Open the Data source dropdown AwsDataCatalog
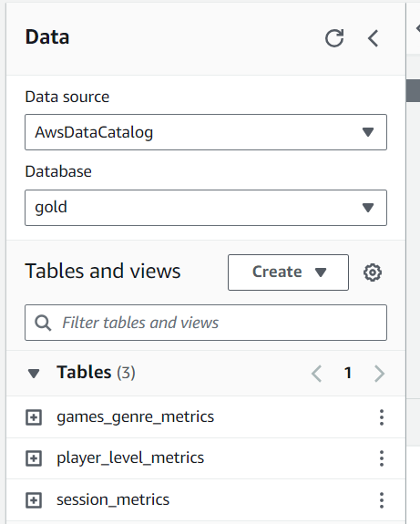 206,132
